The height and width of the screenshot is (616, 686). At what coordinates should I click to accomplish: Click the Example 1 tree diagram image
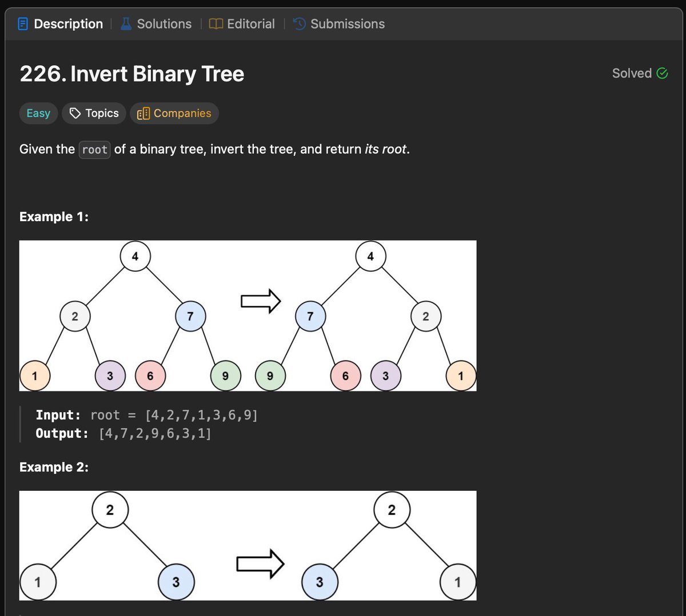click(x=248, y=315)
